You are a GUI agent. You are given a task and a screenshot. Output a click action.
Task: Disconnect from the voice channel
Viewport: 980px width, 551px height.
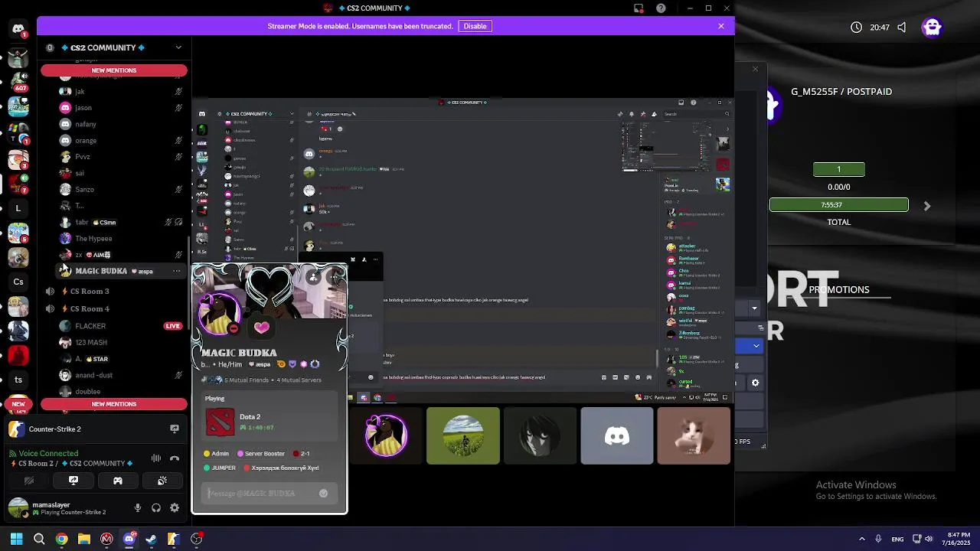click(x=175, y=458)
